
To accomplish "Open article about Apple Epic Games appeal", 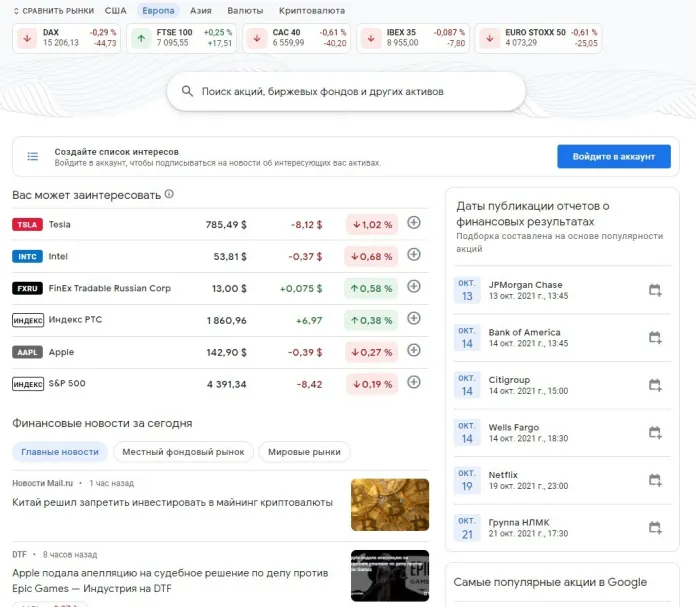I will [x=170, y=581].
